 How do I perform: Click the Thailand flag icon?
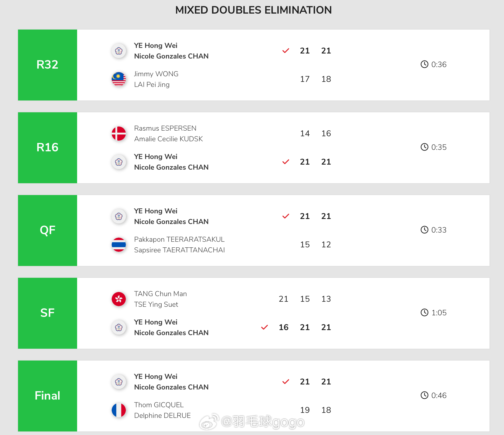coord(119,245)
